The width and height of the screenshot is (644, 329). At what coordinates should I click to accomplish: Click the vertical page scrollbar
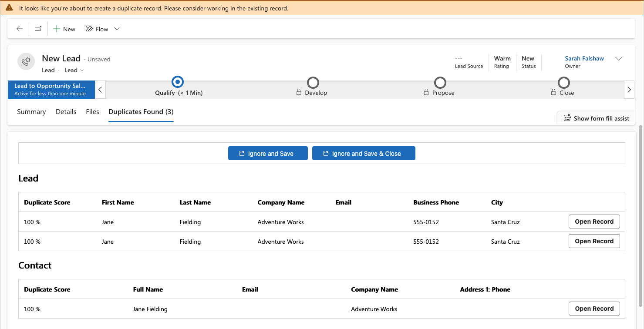click(641, 215)
